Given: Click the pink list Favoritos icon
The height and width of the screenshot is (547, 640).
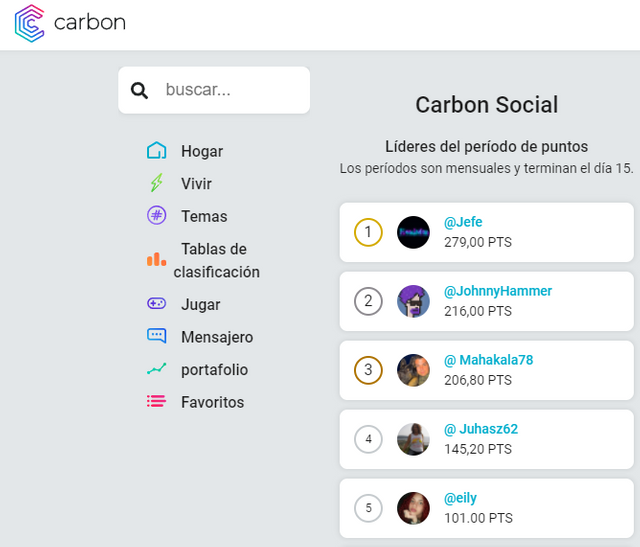Looking at the screenshot, I should pos(156,401).
